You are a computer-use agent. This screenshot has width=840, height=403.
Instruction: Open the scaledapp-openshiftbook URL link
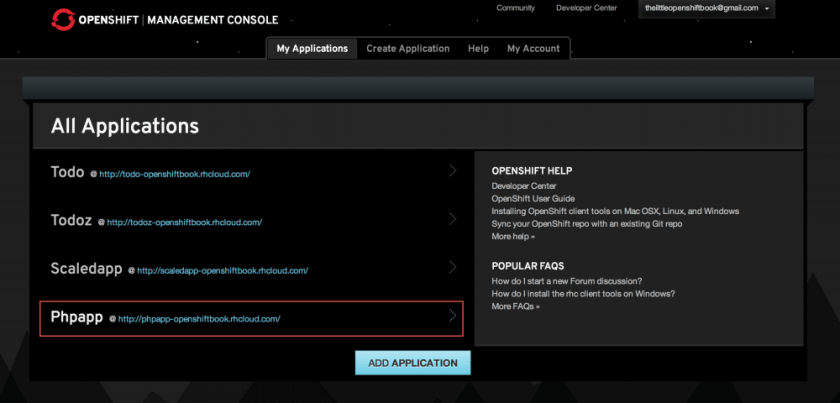[x=222, y=270]
